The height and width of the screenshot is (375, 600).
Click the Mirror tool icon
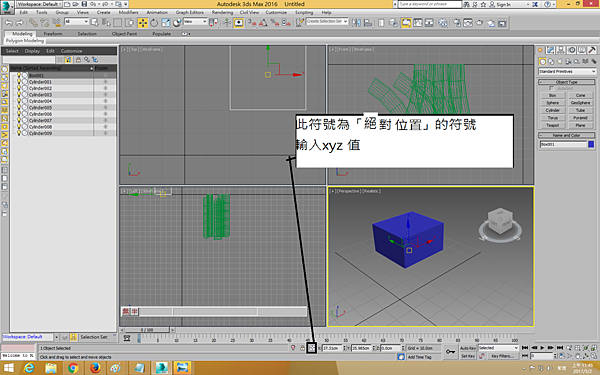coord(356,23)
